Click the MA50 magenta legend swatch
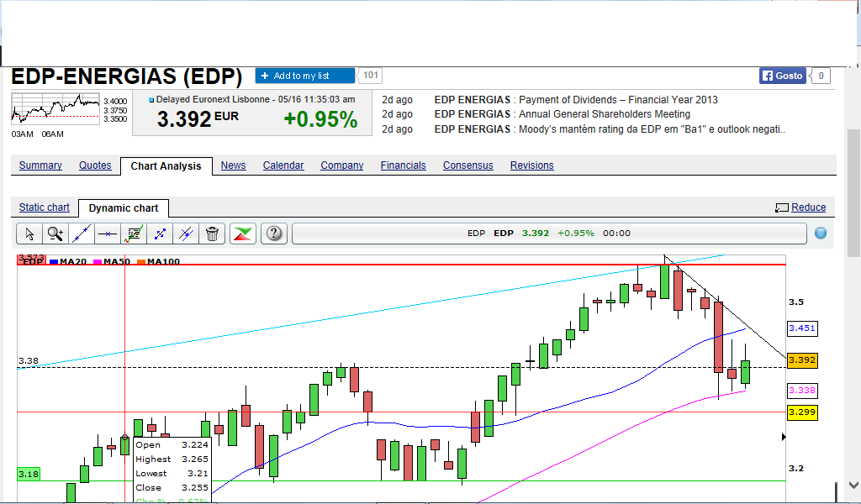This screenshot has height=504, width=861. 98,261
